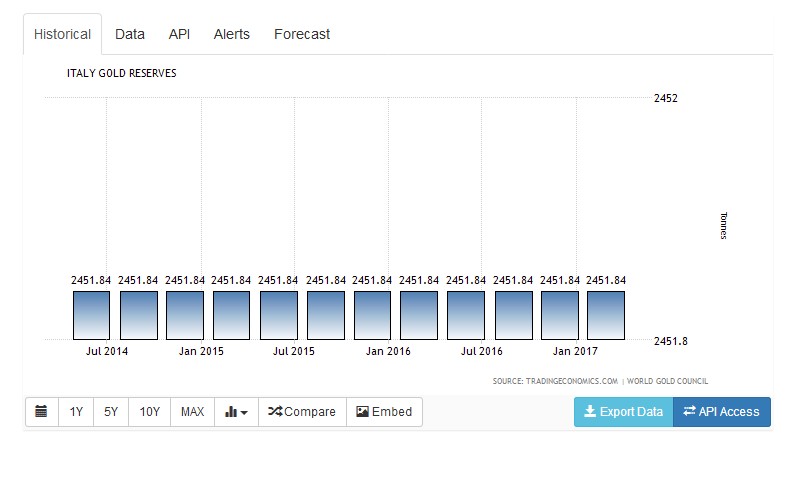Screen dimensions: 801x499
Task: Open the API tab
Action: pyautogui.click(x=179, y=34)
